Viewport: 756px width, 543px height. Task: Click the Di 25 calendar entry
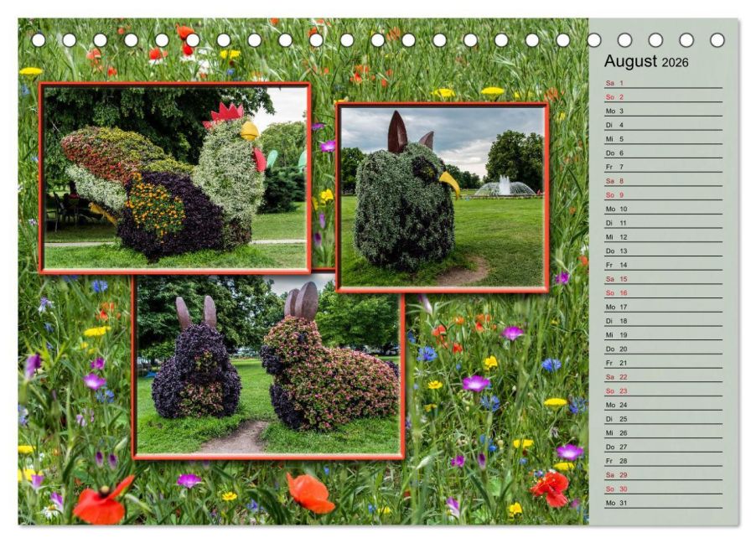(x=664, y=419)
